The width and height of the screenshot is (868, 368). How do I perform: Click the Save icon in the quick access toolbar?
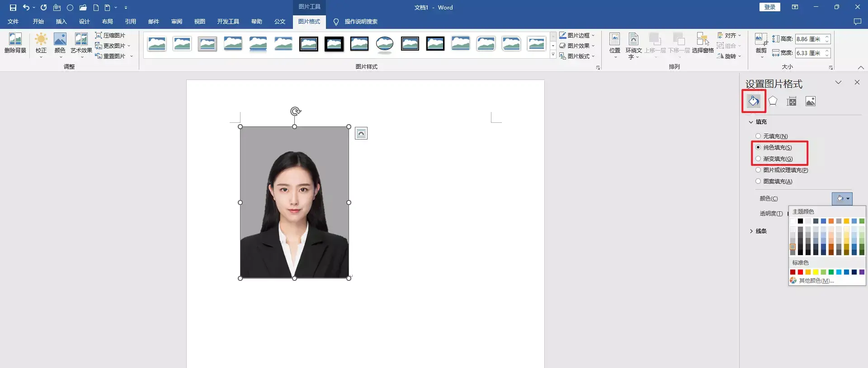pos(13,7)
